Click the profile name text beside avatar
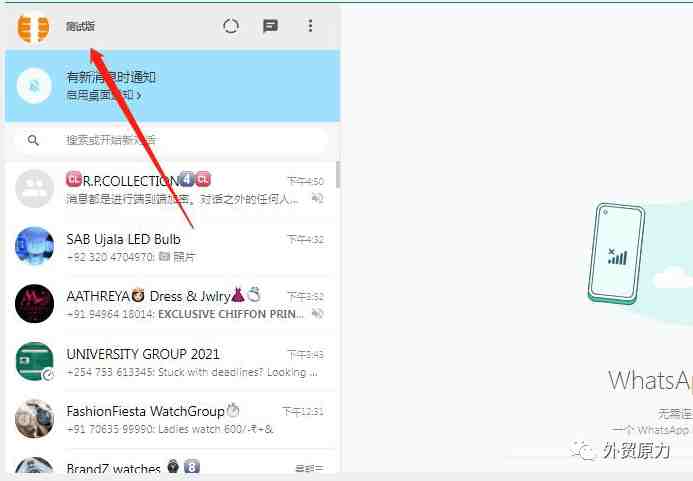693x481 pixels. tap(80, 26)
